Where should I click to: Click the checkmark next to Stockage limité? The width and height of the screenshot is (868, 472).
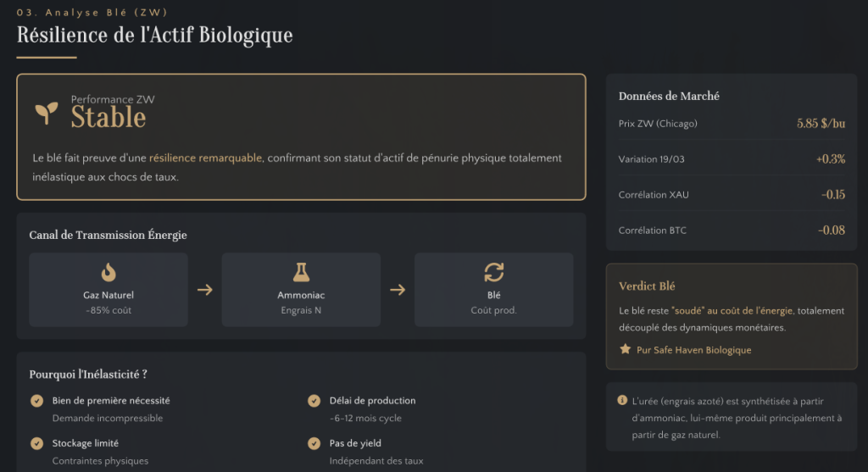[x=36, y=443]
